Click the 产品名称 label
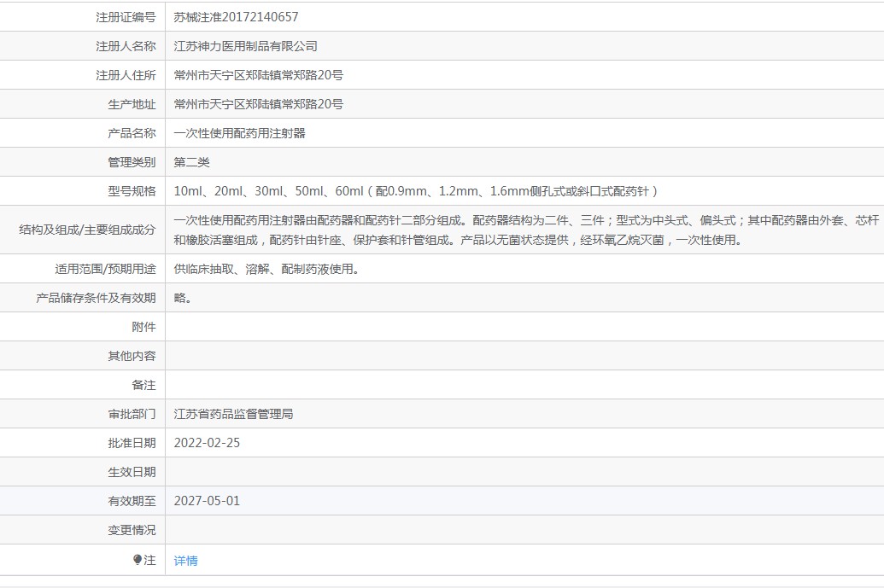 [x=132, y=133]
